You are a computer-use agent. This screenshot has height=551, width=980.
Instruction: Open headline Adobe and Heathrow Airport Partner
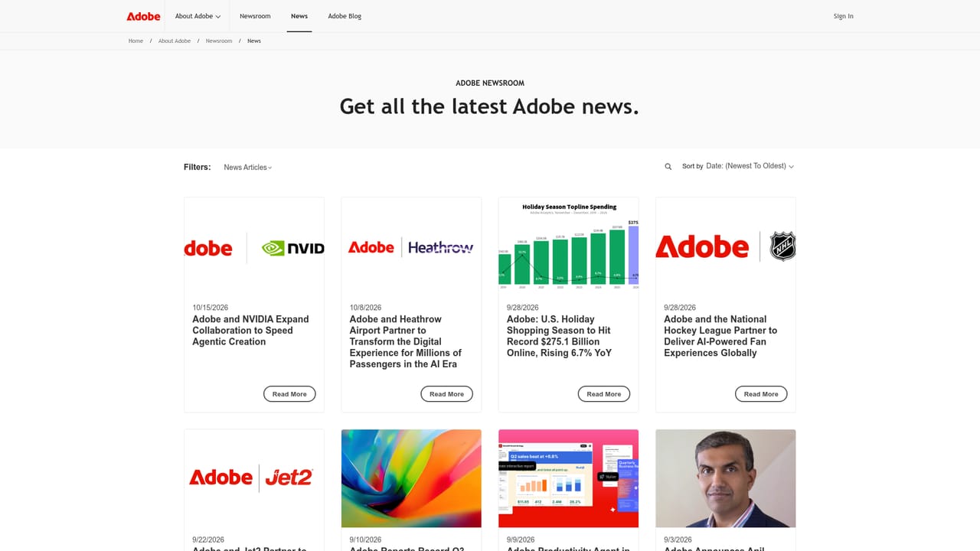406,341
